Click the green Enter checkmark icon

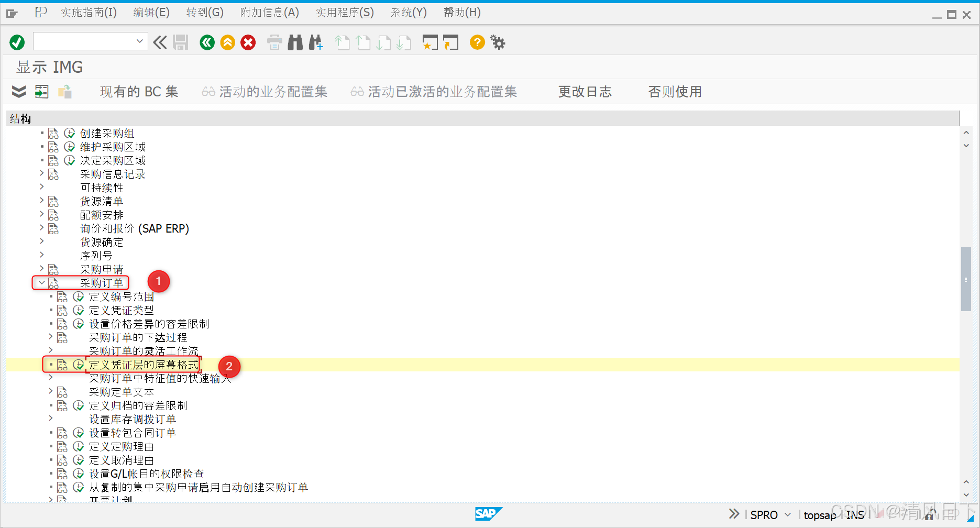16,42
